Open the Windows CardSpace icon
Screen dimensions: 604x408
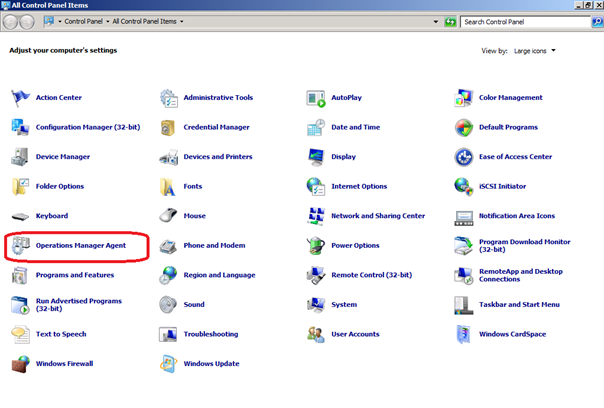[463, 334]
